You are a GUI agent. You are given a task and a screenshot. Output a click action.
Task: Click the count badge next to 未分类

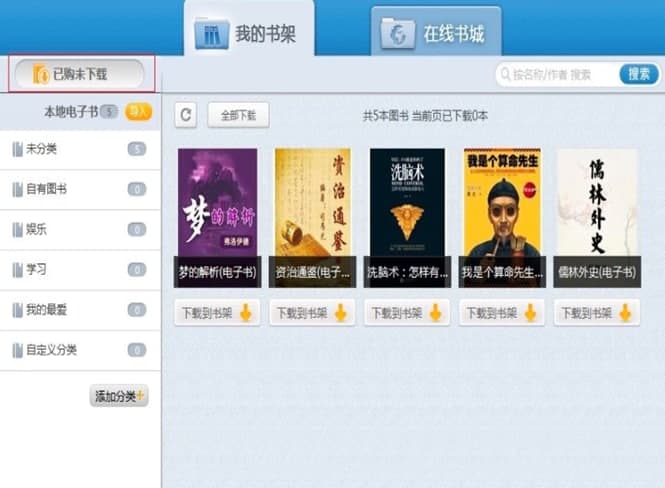[137, 149]
